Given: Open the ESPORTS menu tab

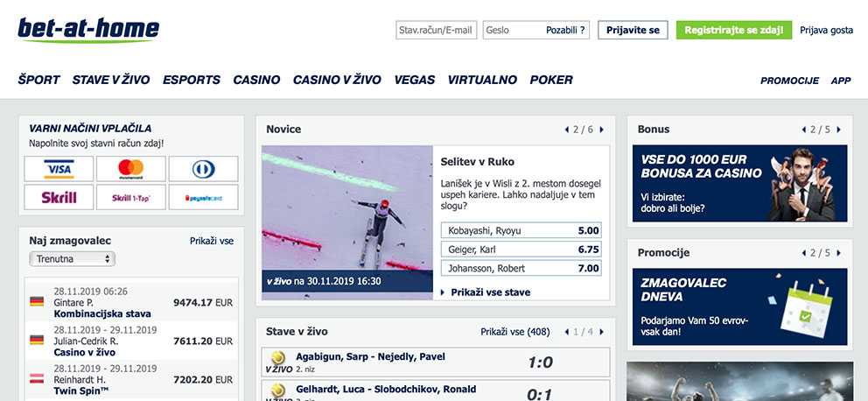Looking at the screenshot, I should tap(192, 80).
